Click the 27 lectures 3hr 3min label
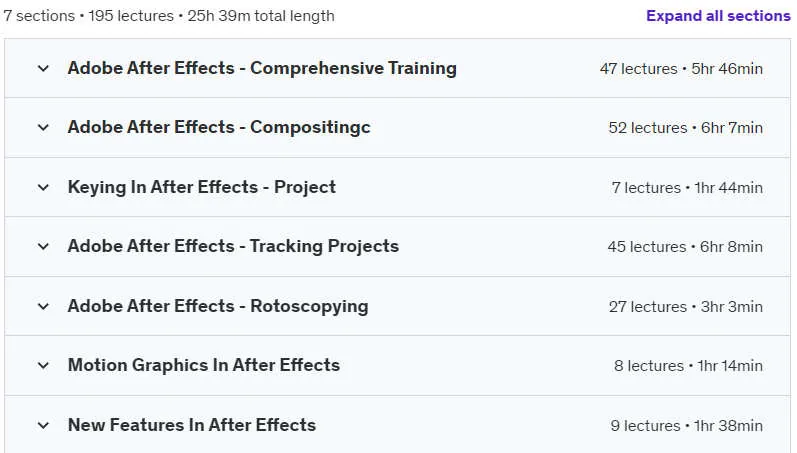The image size is (797, 453). 686,307
